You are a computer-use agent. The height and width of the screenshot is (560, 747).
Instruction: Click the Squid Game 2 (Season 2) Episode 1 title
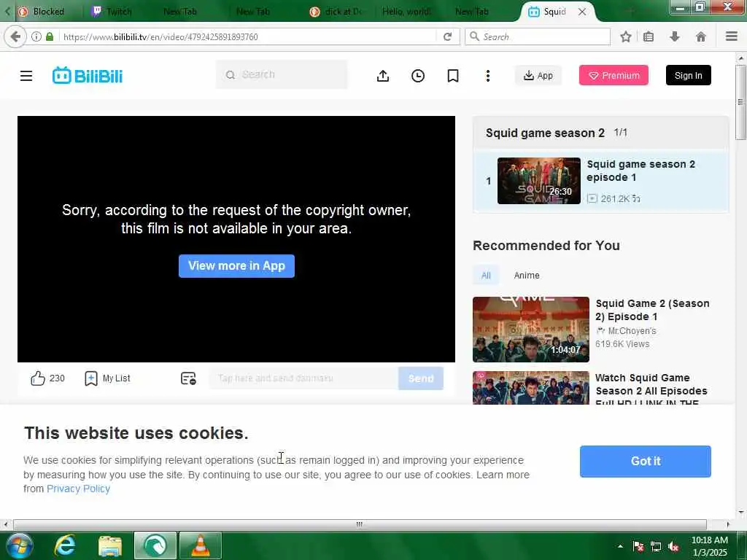652,310
